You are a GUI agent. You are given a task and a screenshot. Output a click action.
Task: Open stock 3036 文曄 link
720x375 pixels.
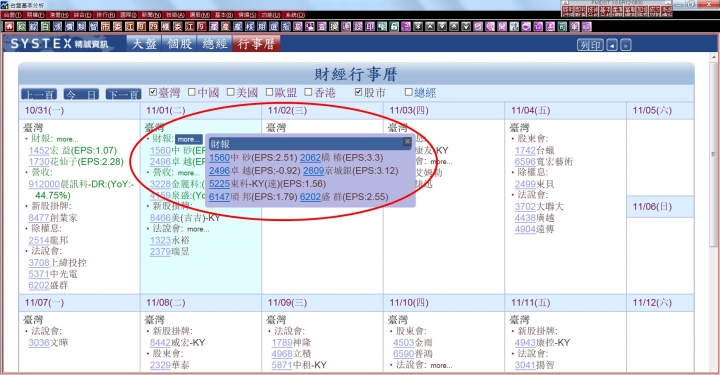(39, 343)
